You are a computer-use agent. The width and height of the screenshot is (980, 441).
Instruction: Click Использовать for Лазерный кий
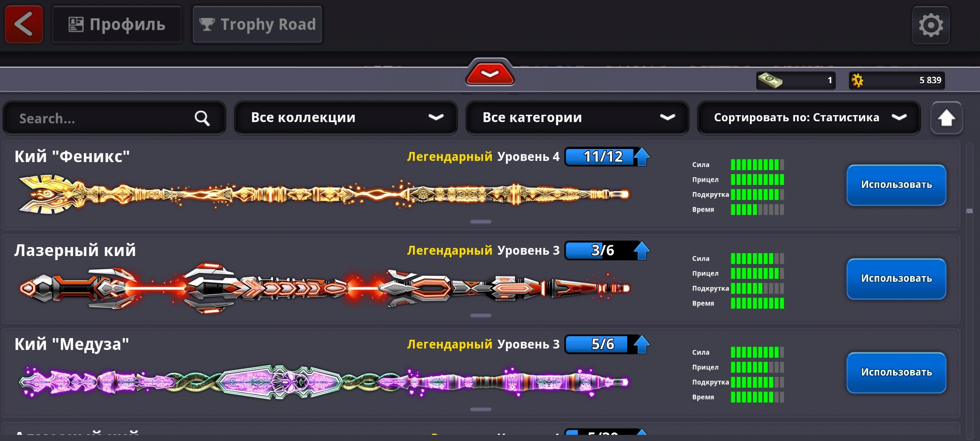coord(896,279)
